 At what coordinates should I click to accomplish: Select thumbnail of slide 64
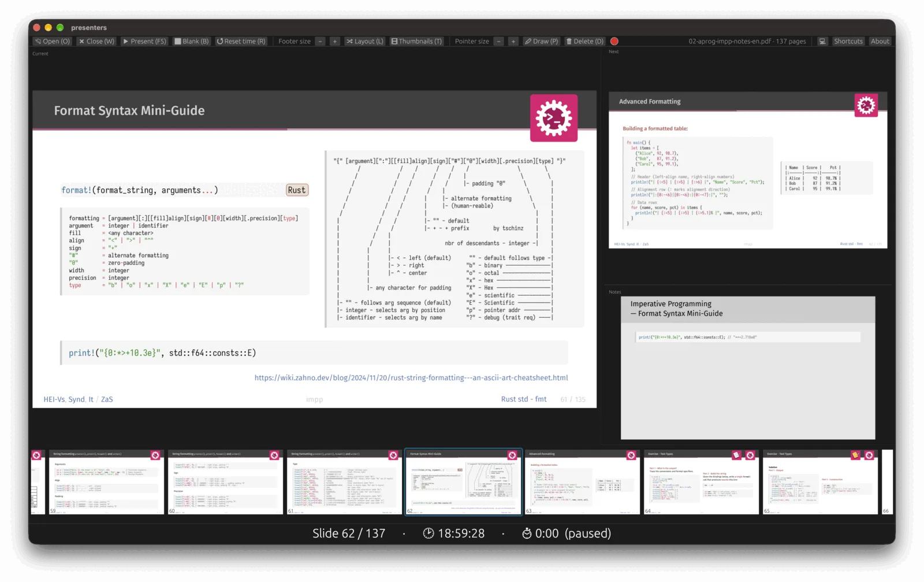[701, 482]
